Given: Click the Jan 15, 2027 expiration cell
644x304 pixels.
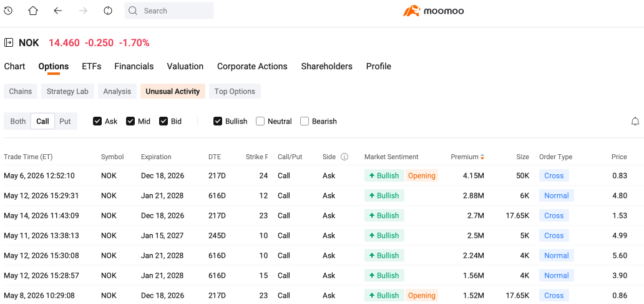Looking at the screenshot, I should (x=162, y=235).
